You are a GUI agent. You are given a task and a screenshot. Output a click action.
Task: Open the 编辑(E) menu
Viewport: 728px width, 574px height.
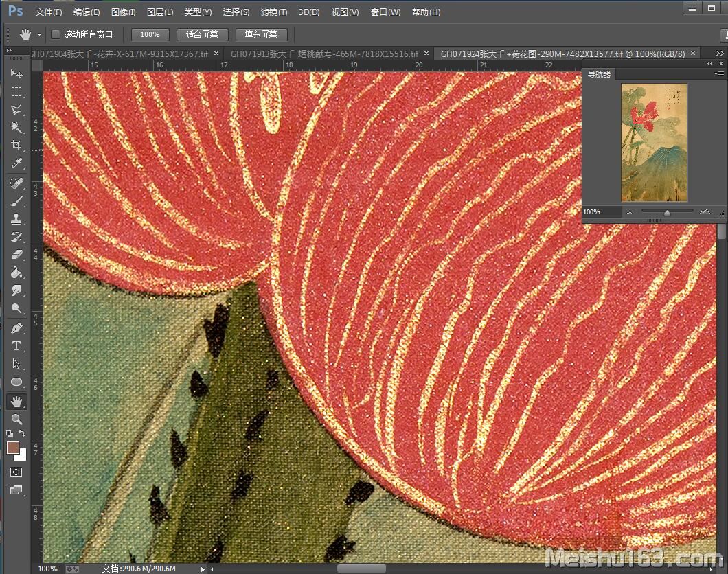[x=87, y=12]
